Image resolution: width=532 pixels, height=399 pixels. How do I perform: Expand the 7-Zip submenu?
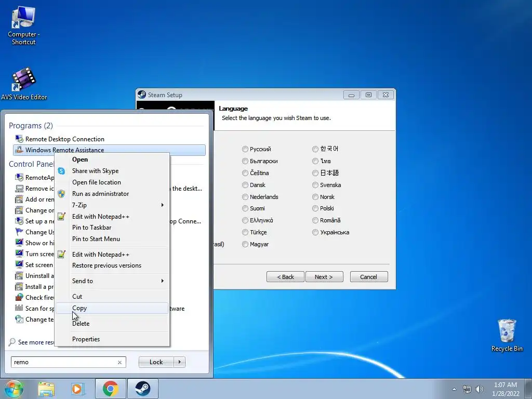tap(112, 205)
